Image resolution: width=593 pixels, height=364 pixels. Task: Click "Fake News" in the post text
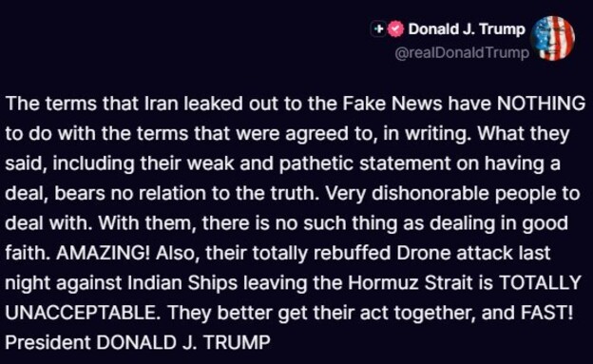point(392,104)
